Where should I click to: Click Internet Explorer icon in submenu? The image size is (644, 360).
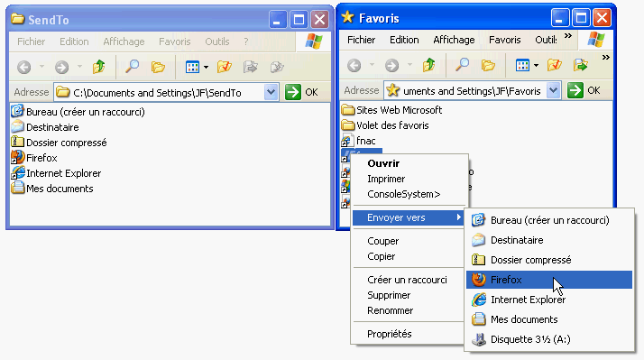point(478,300)
